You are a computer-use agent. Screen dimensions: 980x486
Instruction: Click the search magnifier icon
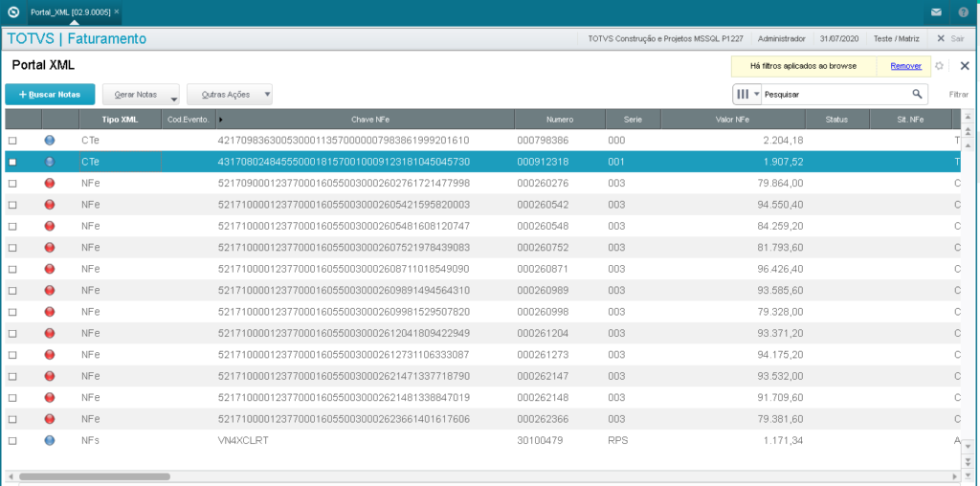(917, 95)
